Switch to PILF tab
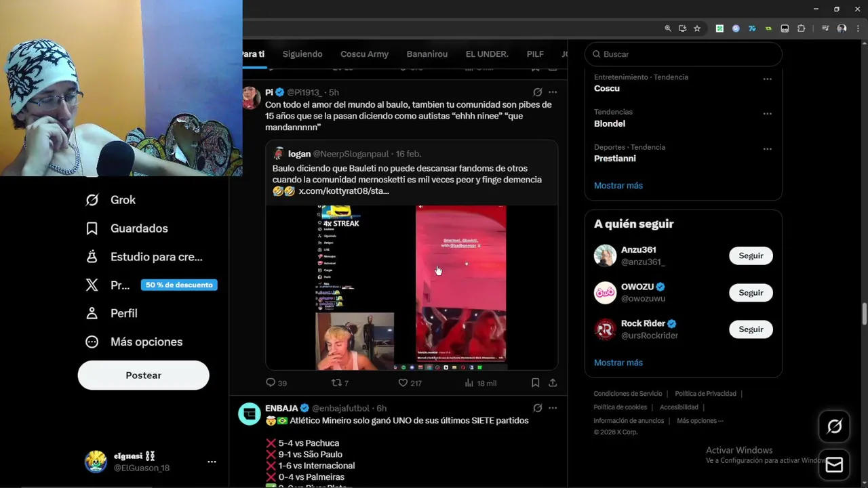Viewport: 868px width, 488px height. pos(535,54)
